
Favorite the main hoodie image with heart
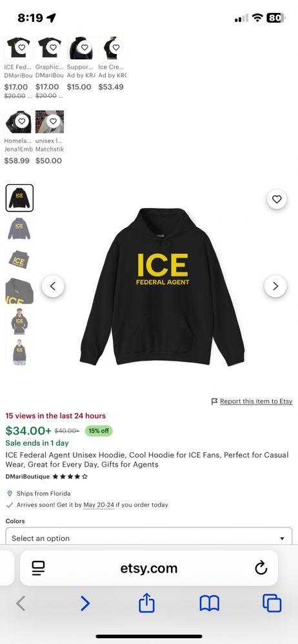(x=277, y=199)
